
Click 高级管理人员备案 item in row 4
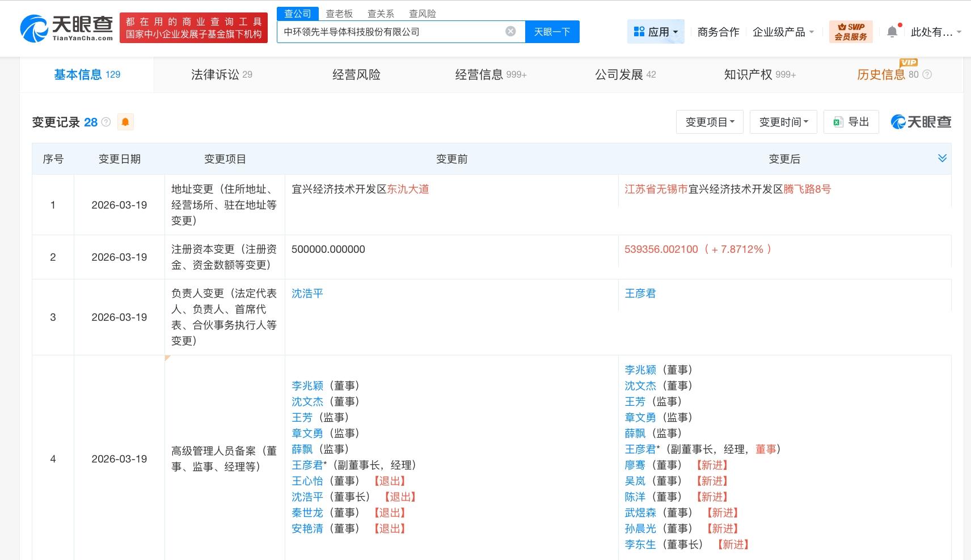(224, 459)
